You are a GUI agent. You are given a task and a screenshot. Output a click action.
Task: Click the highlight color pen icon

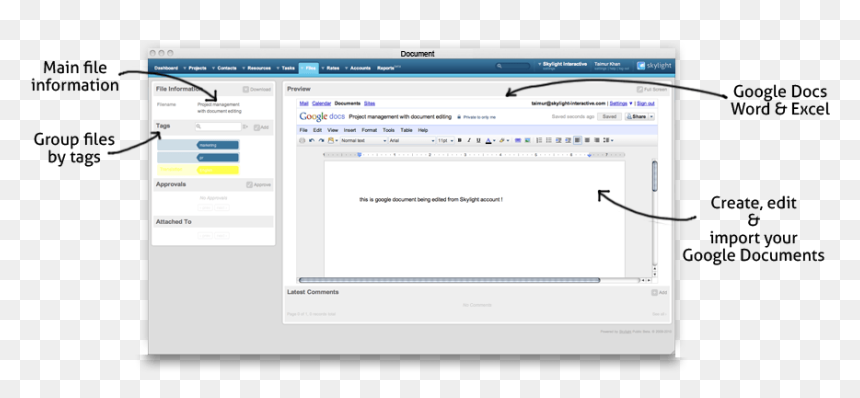(x=502, y=140)
